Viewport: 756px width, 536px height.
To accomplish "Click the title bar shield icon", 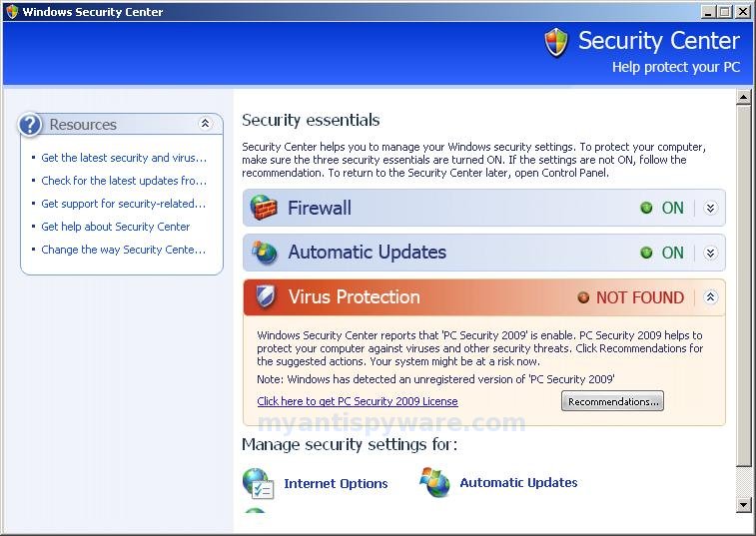I will (x=12, y=11).
